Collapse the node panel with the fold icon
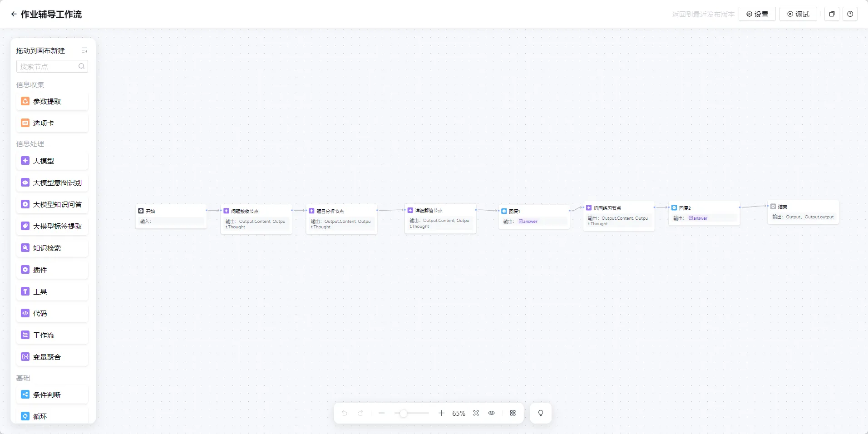The image size is (868, 434). pos(84,50)
